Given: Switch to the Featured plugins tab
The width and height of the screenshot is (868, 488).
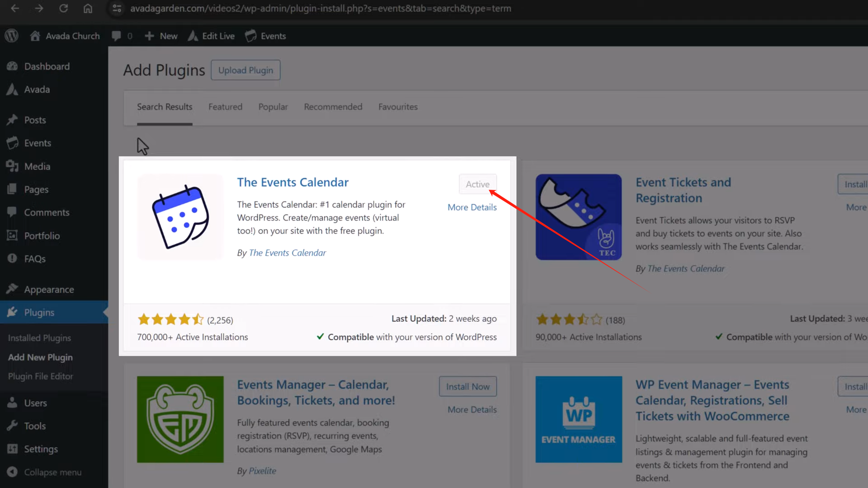Looking at the screenshot, I should (x=225, y=107).
